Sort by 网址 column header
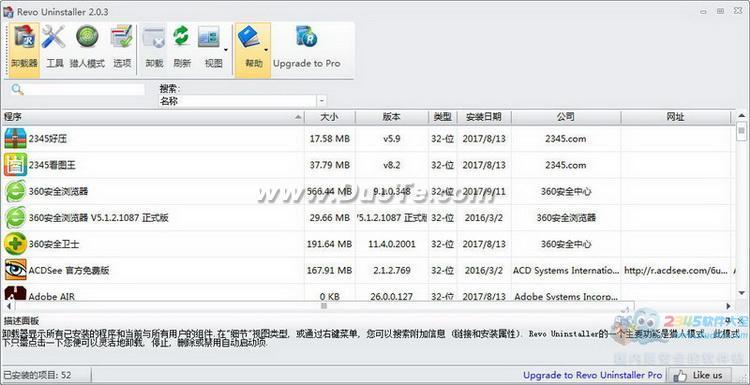The height and width of the screenshot is (385, 750). 675,117
